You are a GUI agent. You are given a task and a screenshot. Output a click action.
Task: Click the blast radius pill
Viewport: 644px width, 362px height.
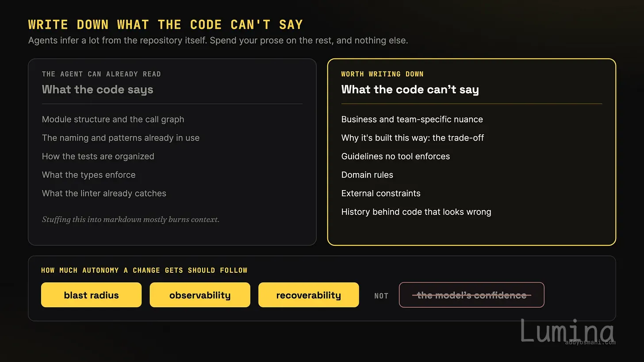pos(91,295)
